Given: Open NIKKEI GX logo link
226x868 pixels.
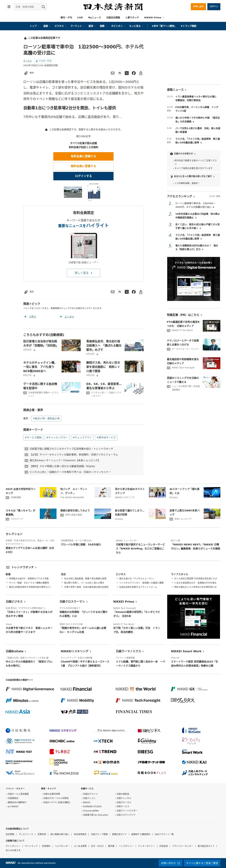Looking at the screenshot, I should [189, 689].
